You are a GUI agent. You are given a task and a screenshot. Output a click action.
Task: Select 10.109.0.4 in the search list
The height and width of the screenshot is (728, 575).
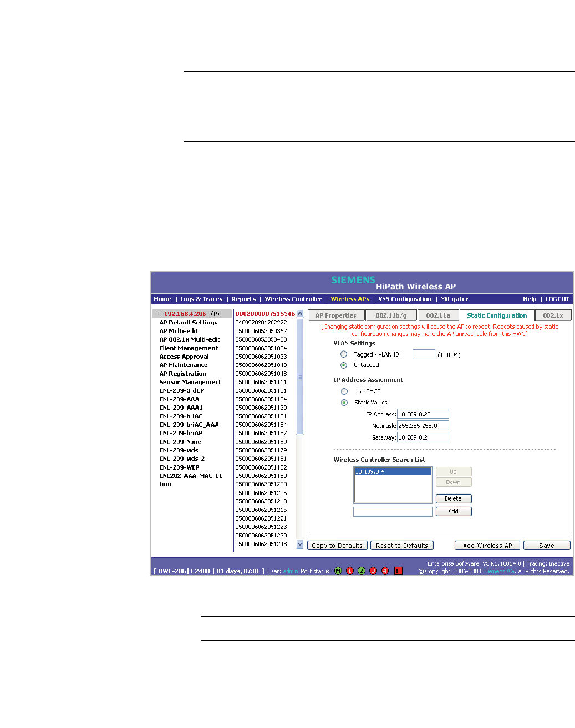(x=393, y=472)
